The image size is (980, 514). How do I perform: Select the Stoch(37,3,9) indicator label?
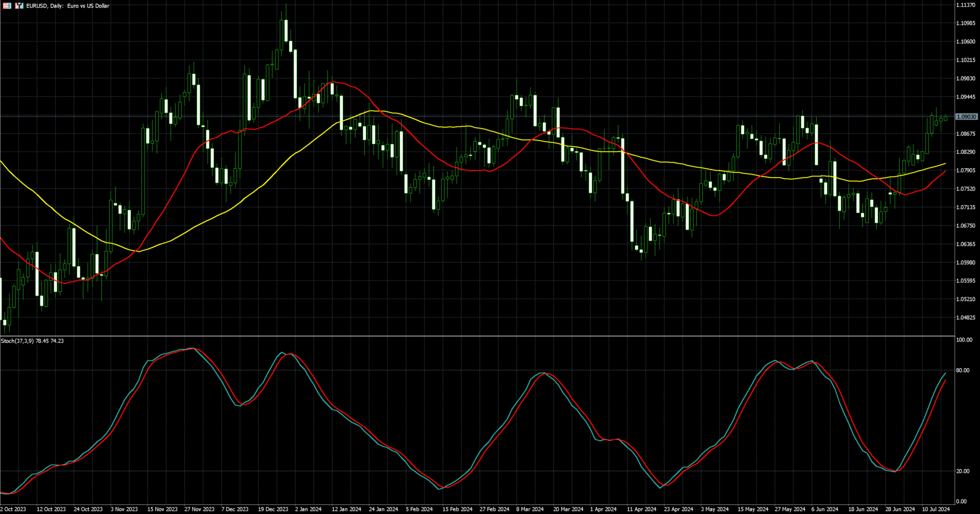click(x=32, y=341)
